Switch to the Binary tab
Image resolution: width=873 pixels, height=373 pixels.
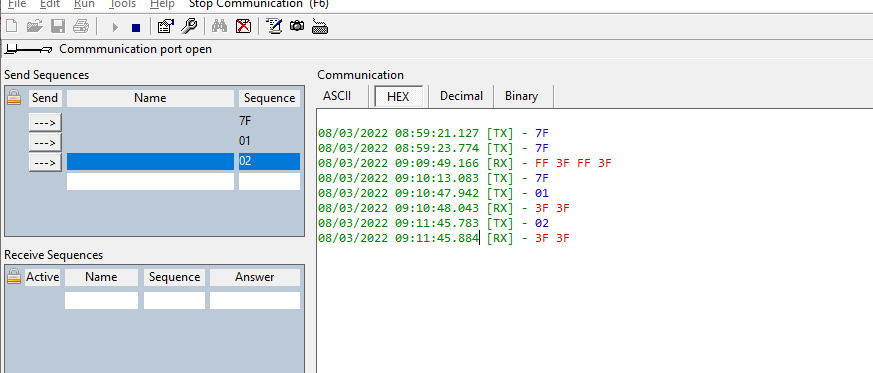tap(522, 96)
